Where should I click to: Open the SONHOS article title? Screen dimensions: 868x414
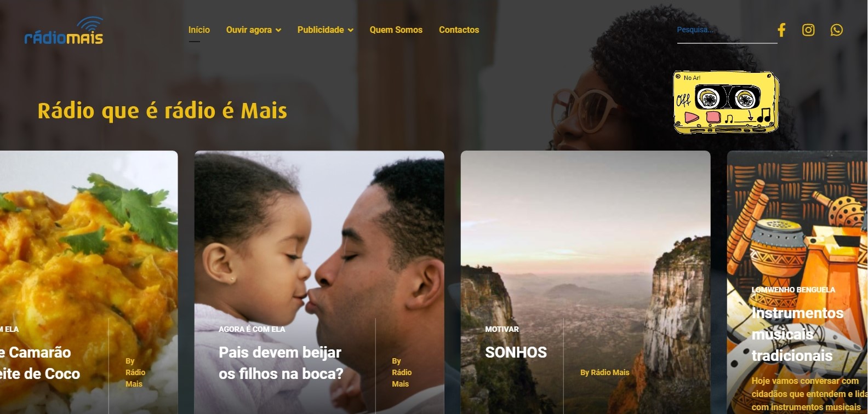tap(516, 352)
